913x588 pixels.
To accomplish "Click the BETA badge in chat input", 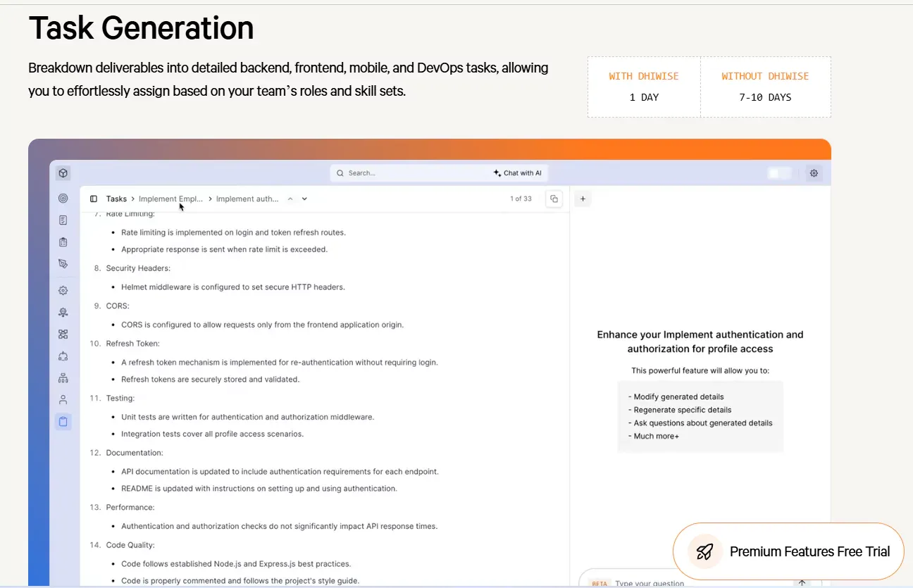I will pyautogui.click(x=600, y=584).
